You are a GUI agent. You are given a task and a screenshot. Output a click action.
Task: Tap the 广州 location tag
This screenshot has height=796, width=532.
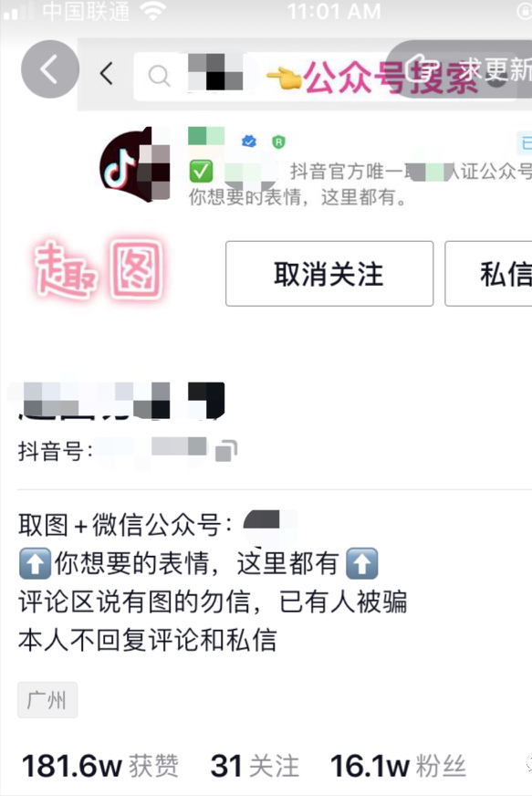coord(47,700)
